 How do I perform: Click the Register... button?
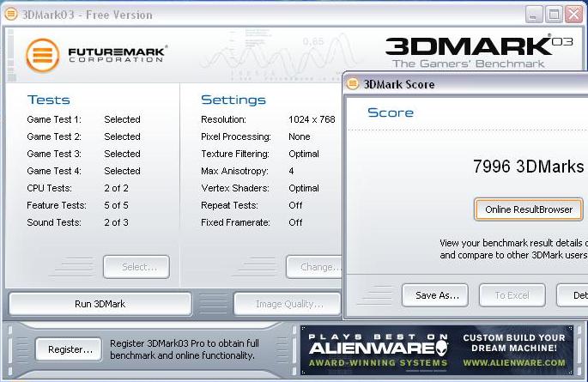click(x=69, y=349)
